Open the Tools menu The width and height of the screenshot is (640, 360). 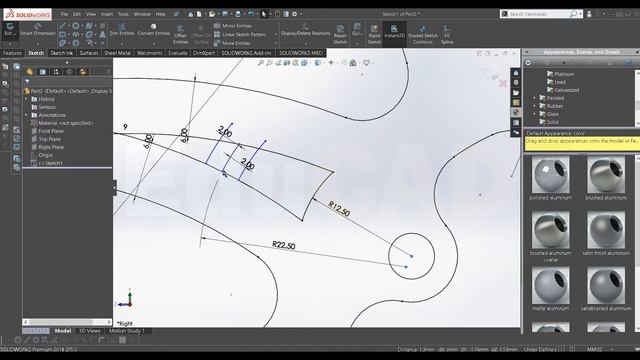point(123,14)
